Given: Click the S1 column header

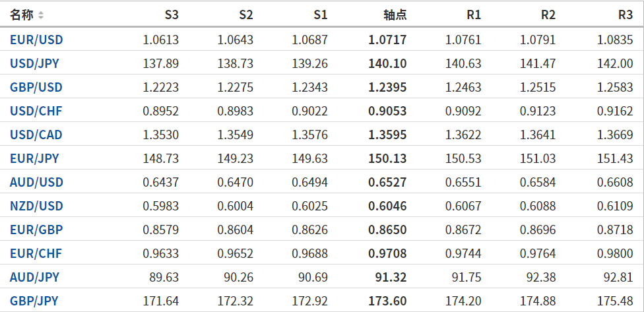Looking at the screenshot, I should pyautogui.click(x=320, y=15).
